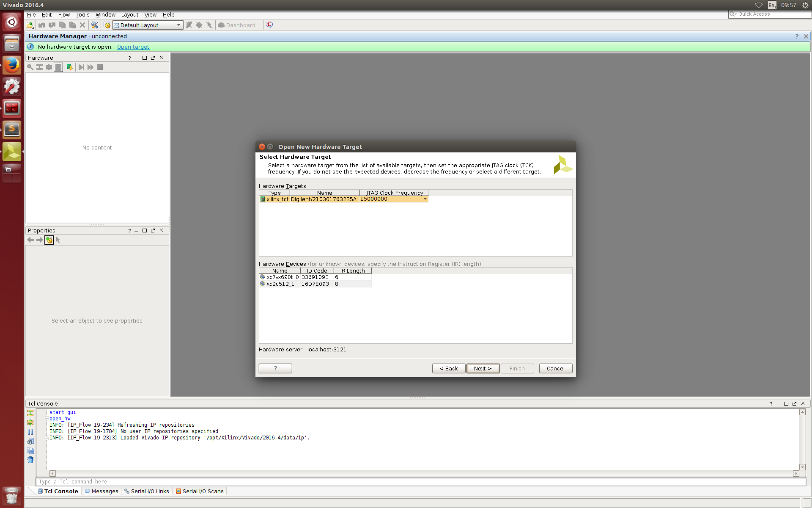Viewport: 812px width, 508px height.
Task: Clear Tcl Console with trash icon
Action: pos(30,460)
